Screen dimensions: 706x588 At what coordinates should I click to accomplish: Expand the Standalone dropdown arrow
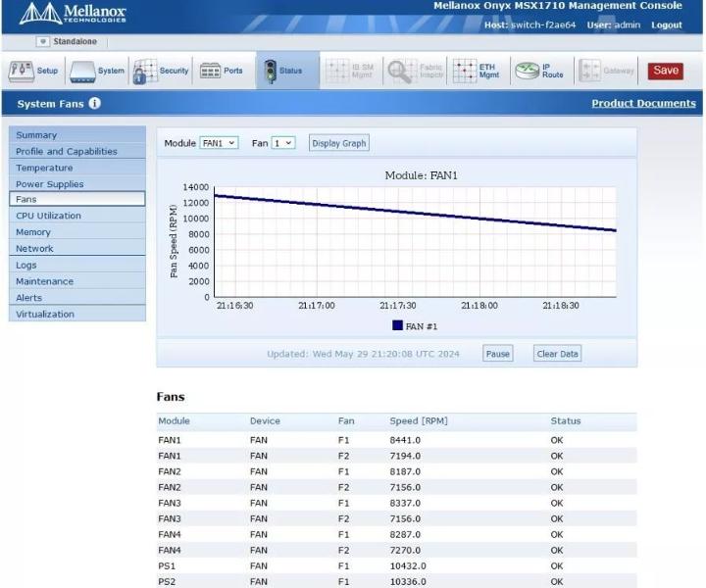43,41
